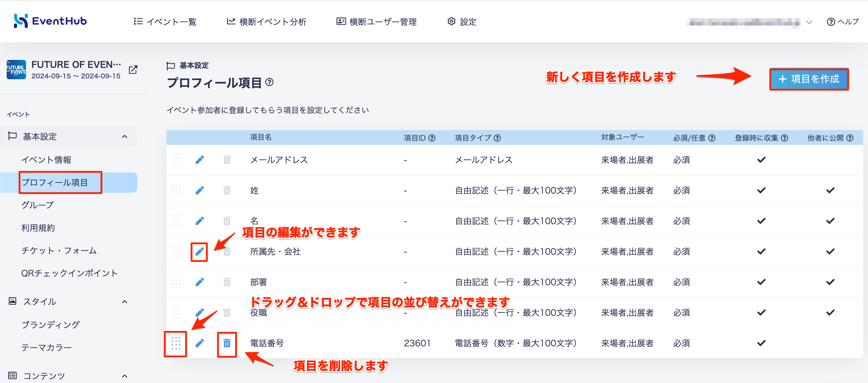The height and width of the screenshot is (383, 868).
Task: Edit the メールアドレス item with pencil icon
Action: coord(200,160)
